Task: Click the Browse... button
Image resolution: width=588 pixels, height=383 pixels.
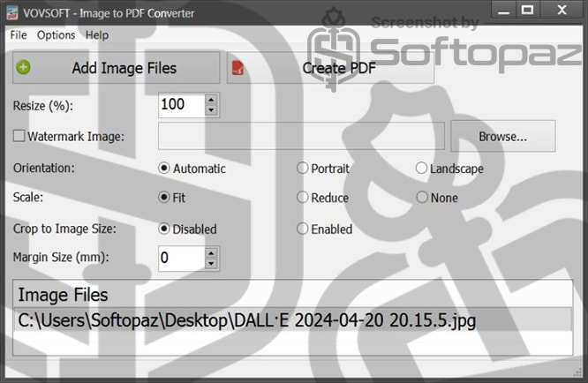Action: pyautogui.click(x=503, y=137)
